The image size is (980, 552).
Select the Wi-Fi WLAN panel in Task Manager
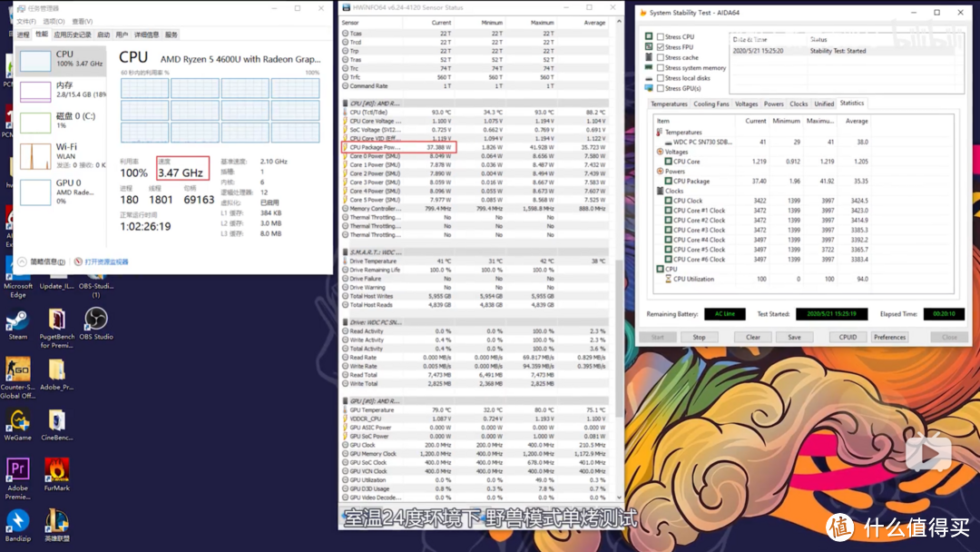(x=62, y=155)
